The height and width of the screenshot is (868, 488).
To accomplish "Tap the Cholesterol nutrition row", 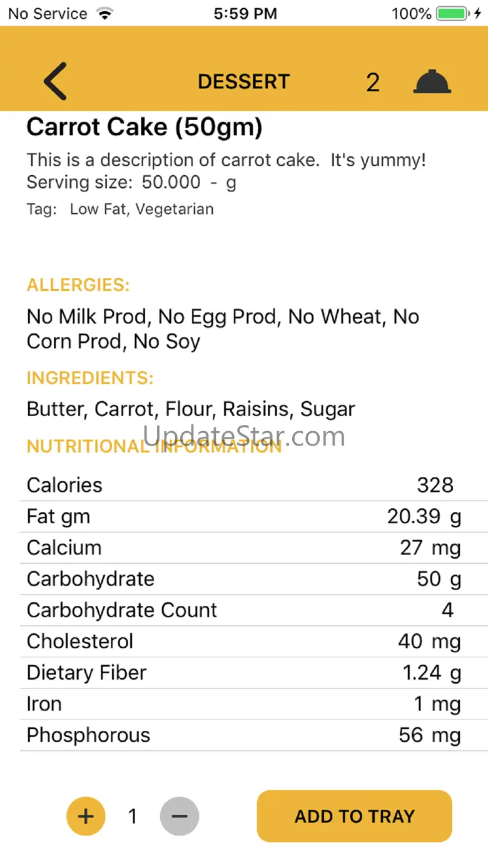I will pos(244,641).
